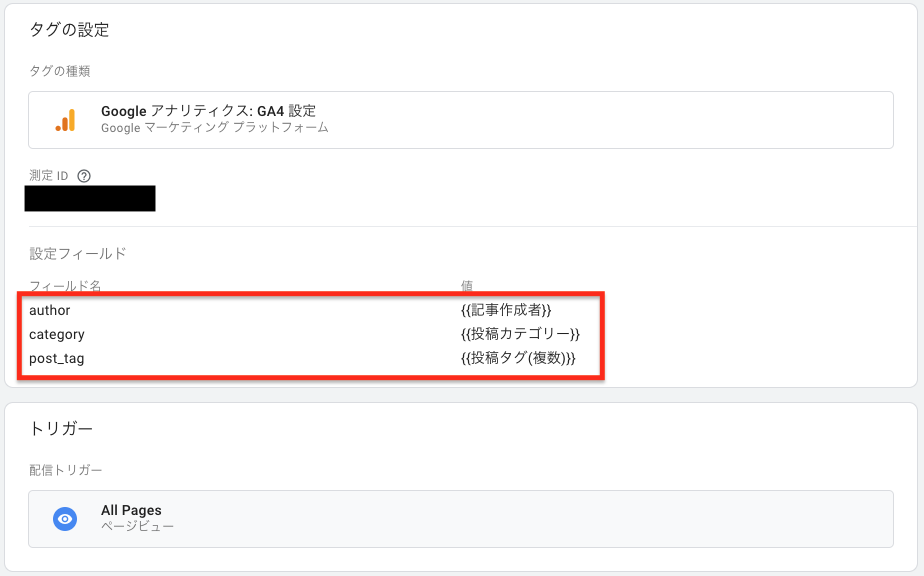Click the トリガー section heading
Image resolution: width=924 pixels, height=576 pixels.
tap(61, 429)
